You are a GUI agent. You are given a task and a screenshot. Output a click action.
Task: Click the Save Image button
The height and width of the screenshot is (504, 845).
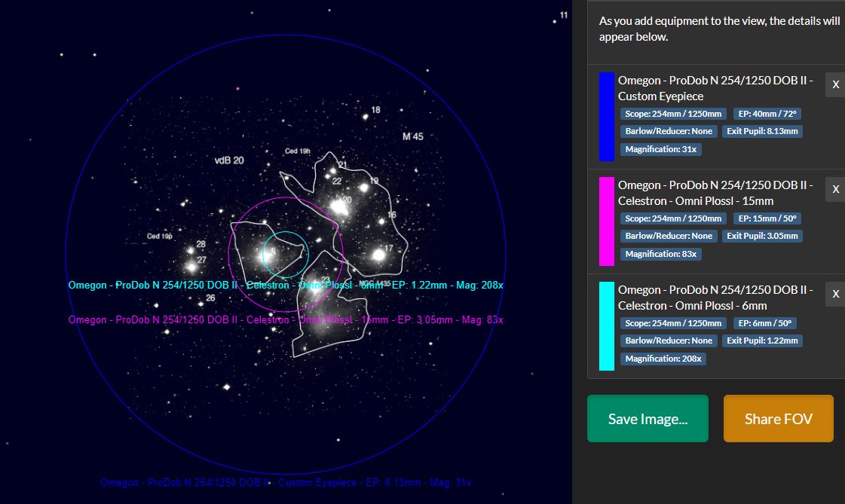(x=648, y=418)
